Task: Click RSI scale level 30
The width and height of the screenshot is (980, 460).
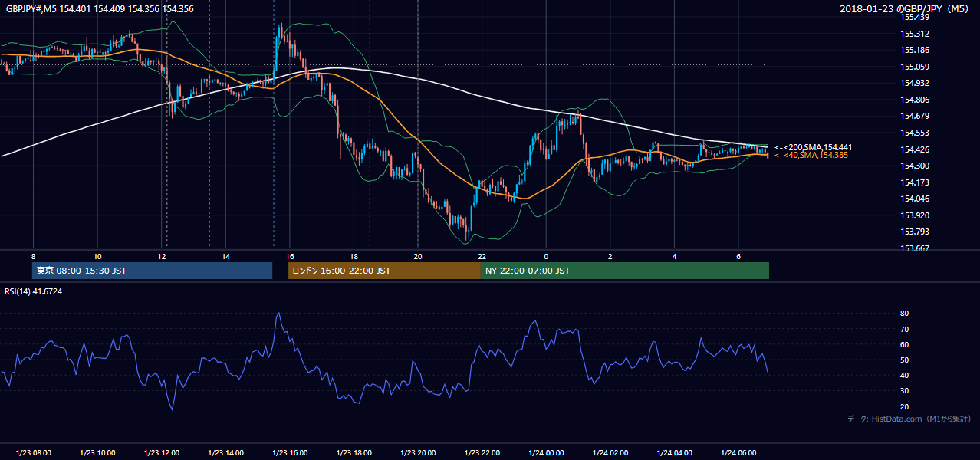Action: (905, 391)
